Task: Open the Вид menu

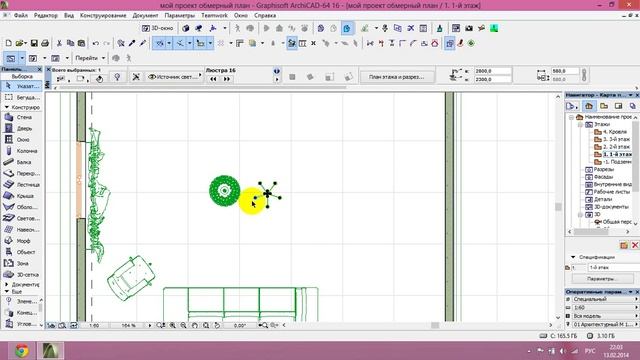Action: [x=69, y=16]
